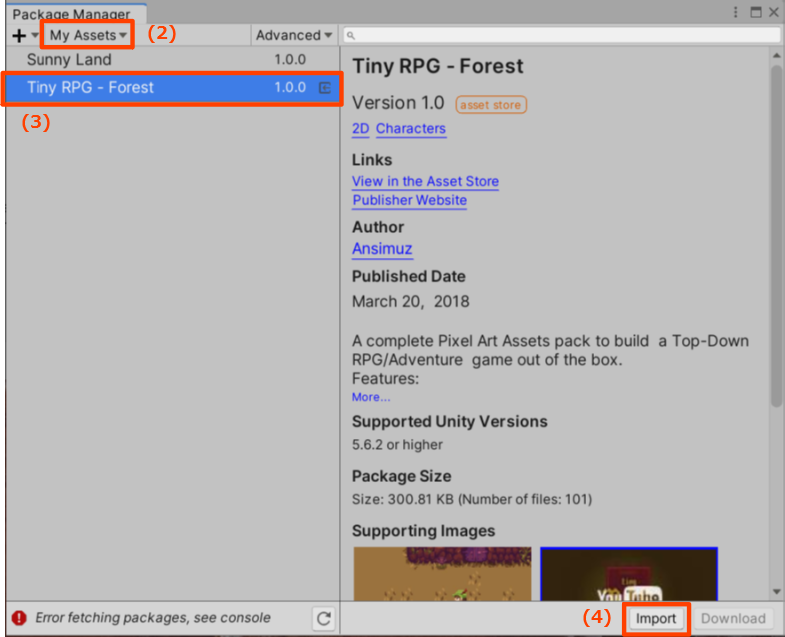785x637 pixels.
Task: Click the details pane vertical scrollbar
Action: (x=776, y=235)
